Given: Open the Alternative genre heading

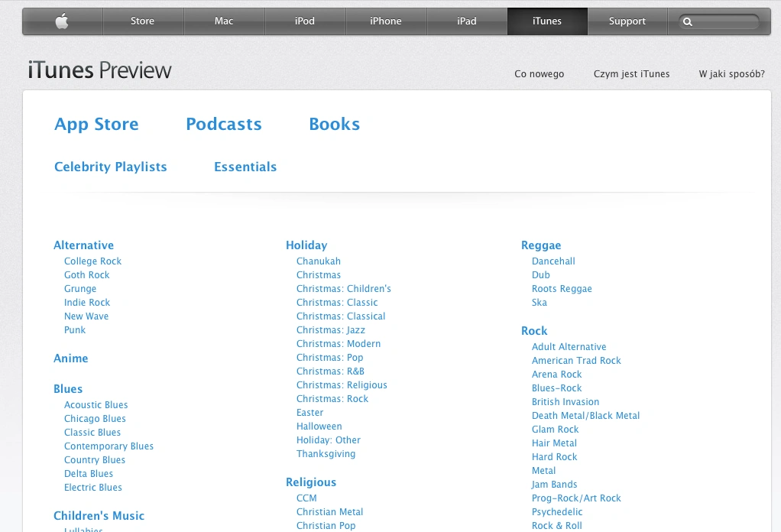Looking at the screenshot, I should point(84,245).
